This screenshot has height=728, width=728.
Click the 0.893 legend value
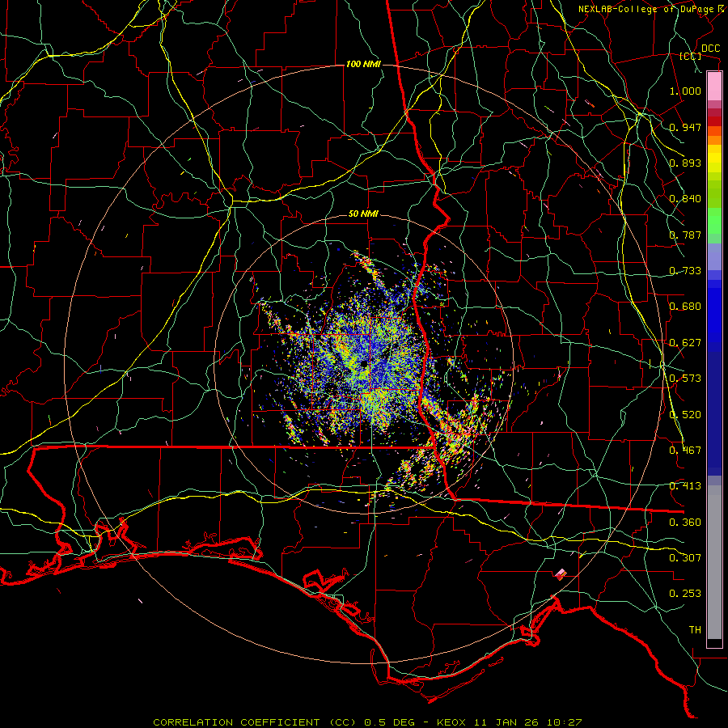click(685, 163)
